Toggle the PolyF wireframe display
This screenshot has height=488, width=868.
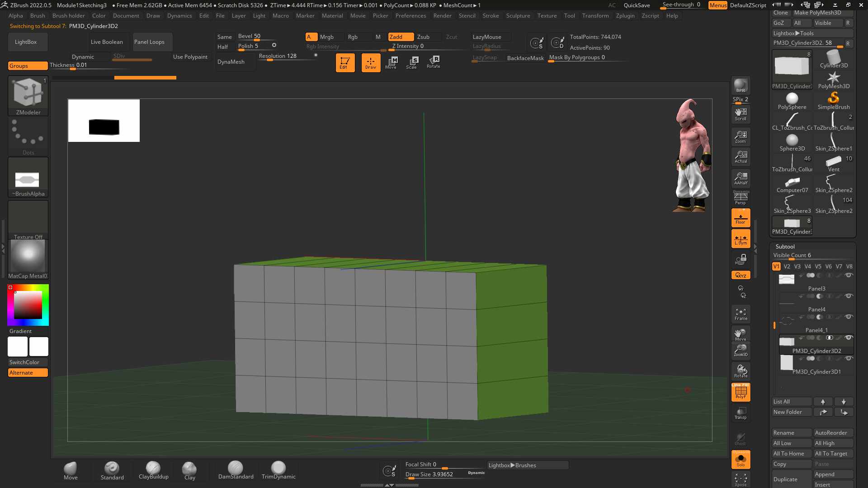[x=741, y=392]
